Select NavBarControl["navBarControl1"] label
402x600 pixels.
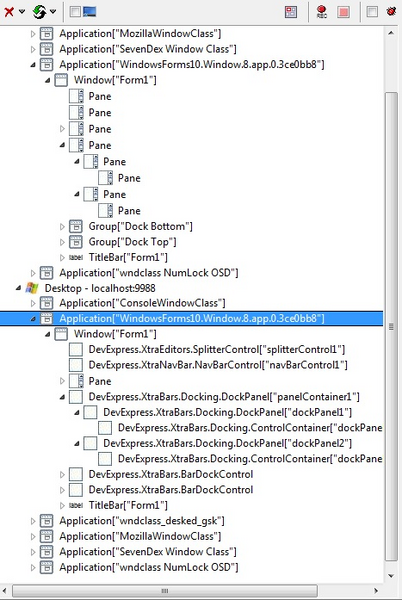click(218, 365)
